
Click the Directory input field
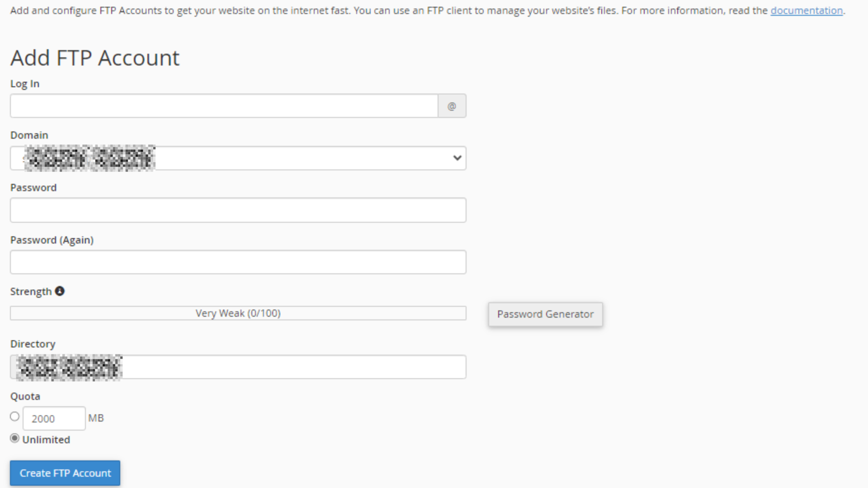click(x=238, y=367)
